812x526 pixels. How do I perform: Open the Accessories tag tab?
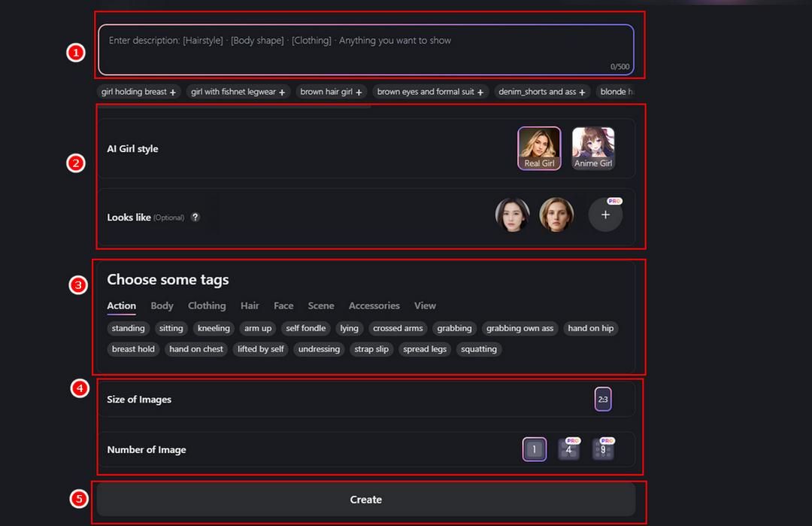tap(374, 306)
